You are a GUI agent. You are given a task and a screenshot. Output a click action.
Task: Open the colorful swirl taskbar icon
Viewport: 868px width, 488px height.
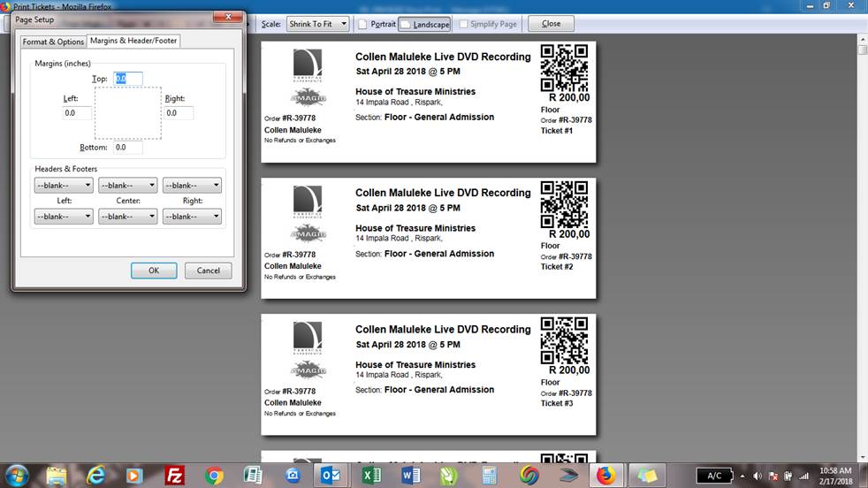click(529, 476)
